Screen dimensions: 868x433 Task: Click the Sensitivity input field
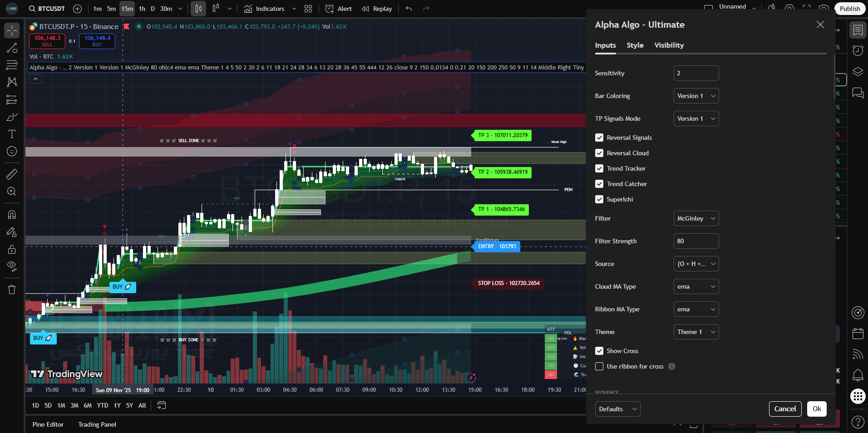click(696, 73)
